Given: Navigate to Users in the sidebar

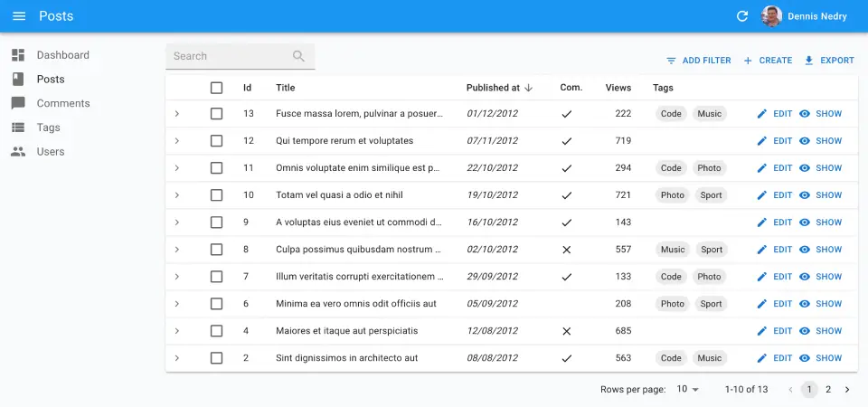Looking at the screenshot, I should 50,152.
